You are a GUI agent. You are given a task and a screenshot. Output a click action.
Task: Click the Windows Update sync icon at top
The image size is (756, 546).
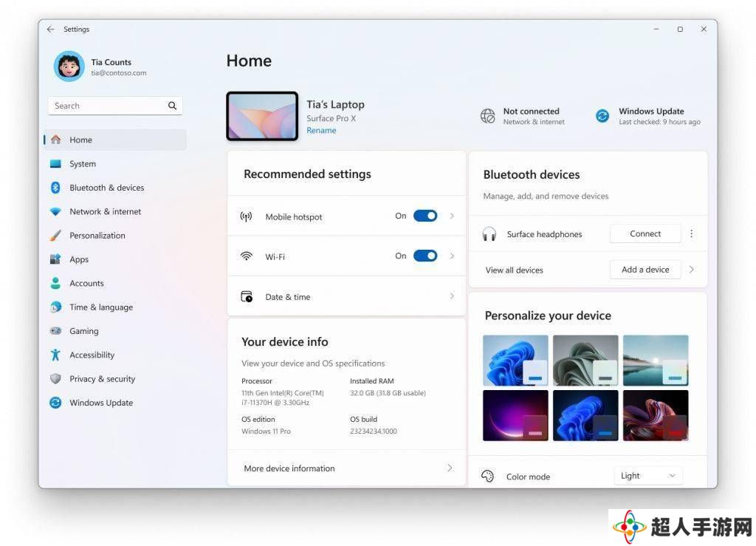coord(602,116)
